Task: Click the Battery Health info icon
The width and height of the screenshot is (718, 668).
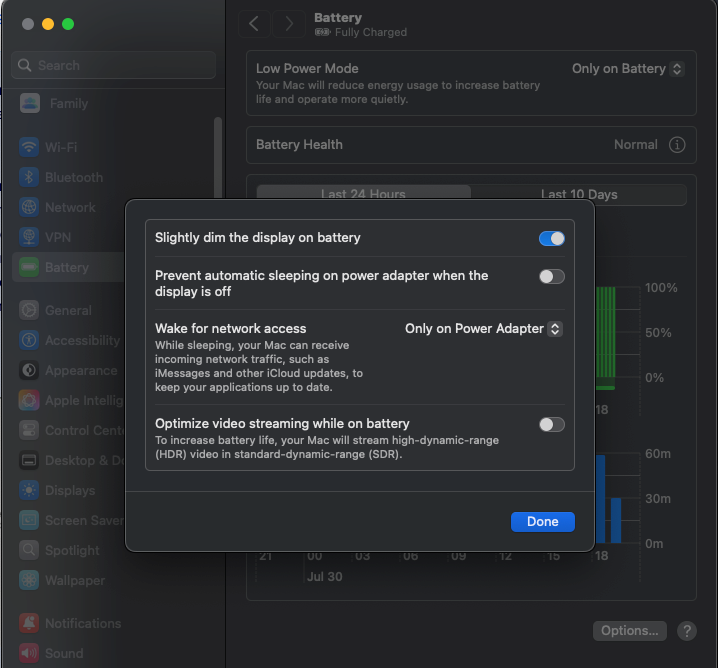Action: click(677, 145)
